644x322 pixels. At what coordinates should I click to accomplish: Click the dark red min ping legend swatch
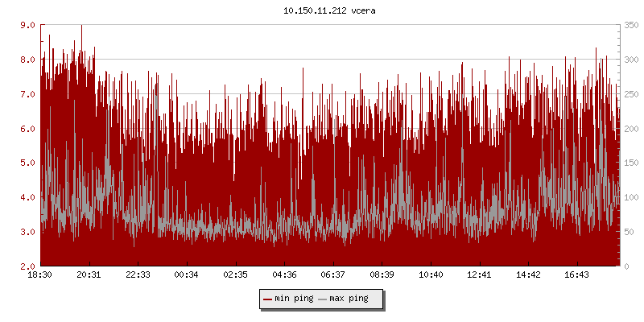pyautogui.click(x=268, y=299)
